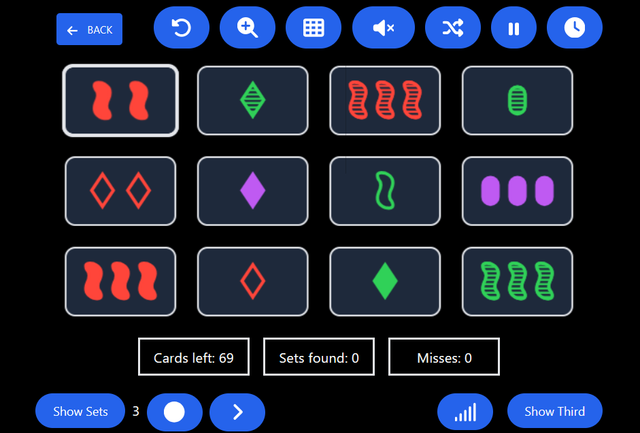This screenshot has height=433, width=640.
Task: Go back using the BACK button
Action: (x=89, y=29)
